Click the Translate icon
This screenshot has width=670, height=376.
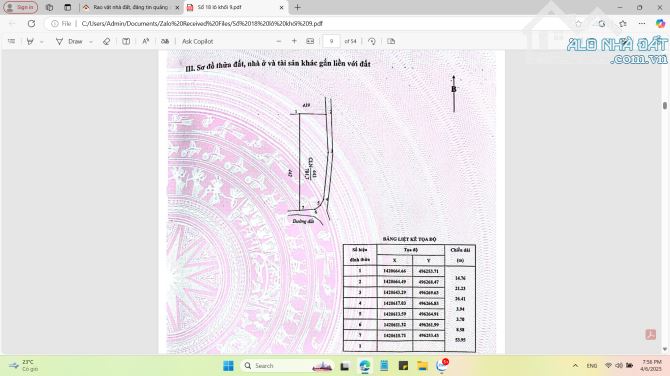point(165,41)
